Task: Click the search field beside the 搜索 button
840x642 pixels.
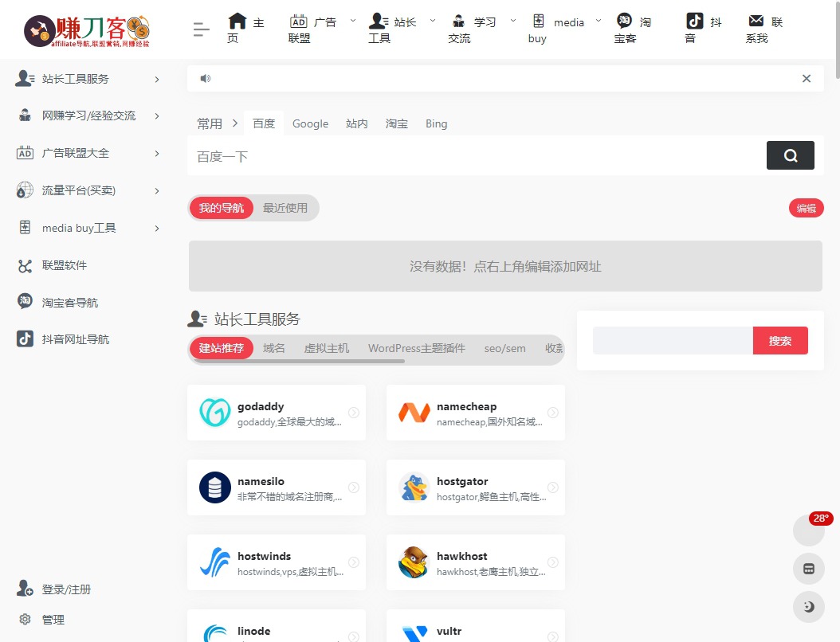Action: coord(673,341)
